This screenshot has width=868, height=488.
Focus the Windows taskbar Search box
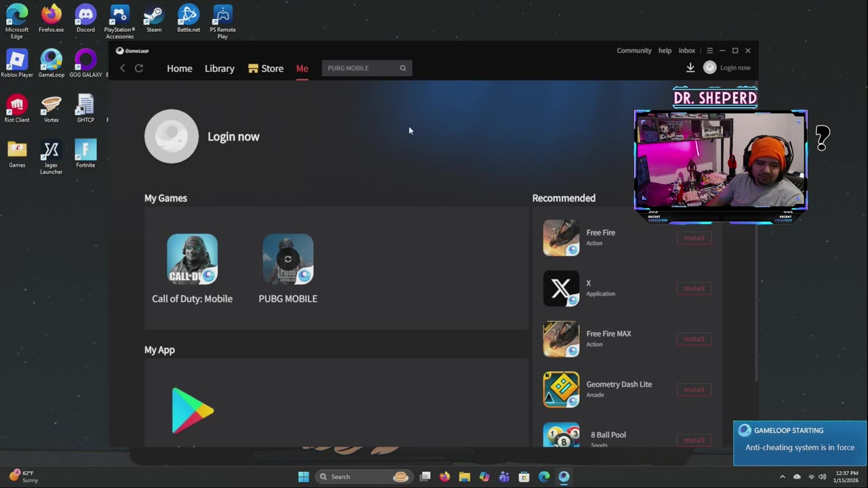[x=365, y=476]
